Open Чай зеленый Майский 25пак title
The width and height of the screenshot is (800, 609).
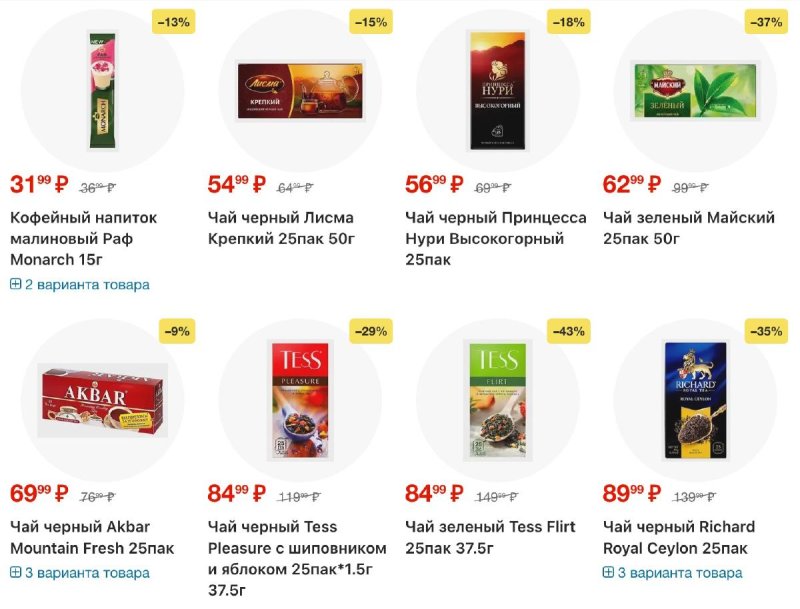click(x=689, y=228)
